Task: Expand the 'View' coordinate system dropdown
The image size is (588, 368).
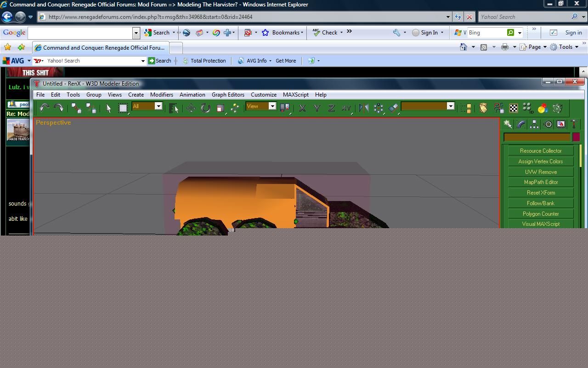Action: tap(272, 106)
